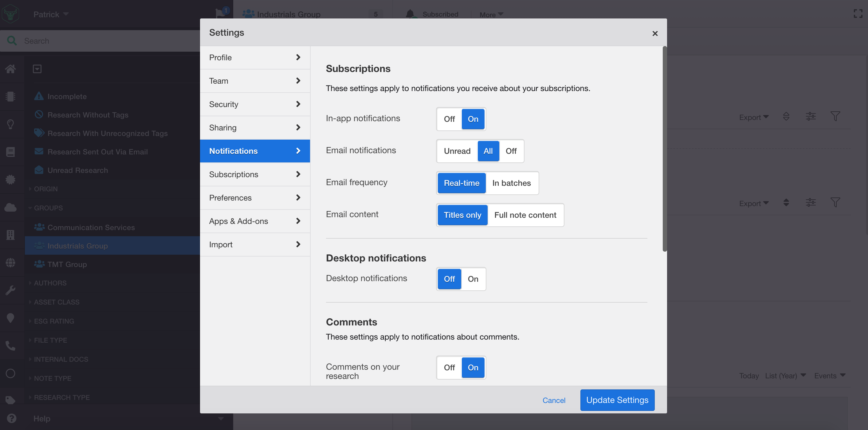Click the Cancel link

[554, 400]
